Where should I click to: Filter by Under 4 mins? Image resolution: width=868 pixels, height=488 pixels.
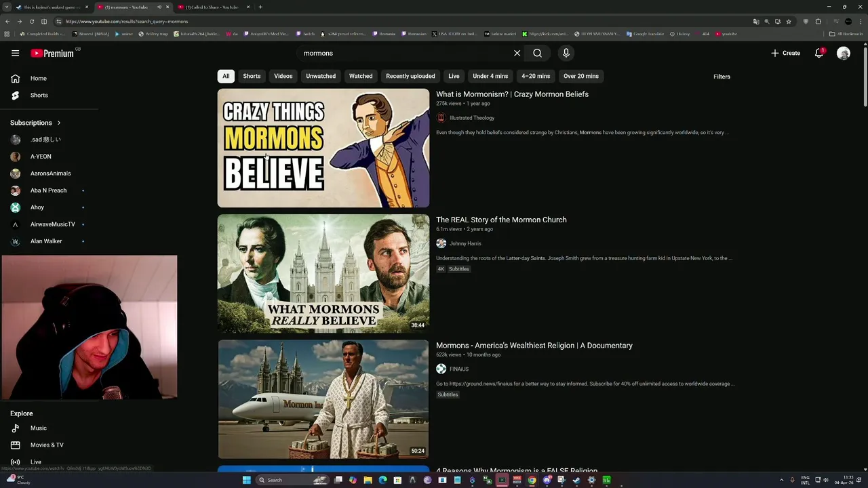pyautogui.click(x=490, y=76)
